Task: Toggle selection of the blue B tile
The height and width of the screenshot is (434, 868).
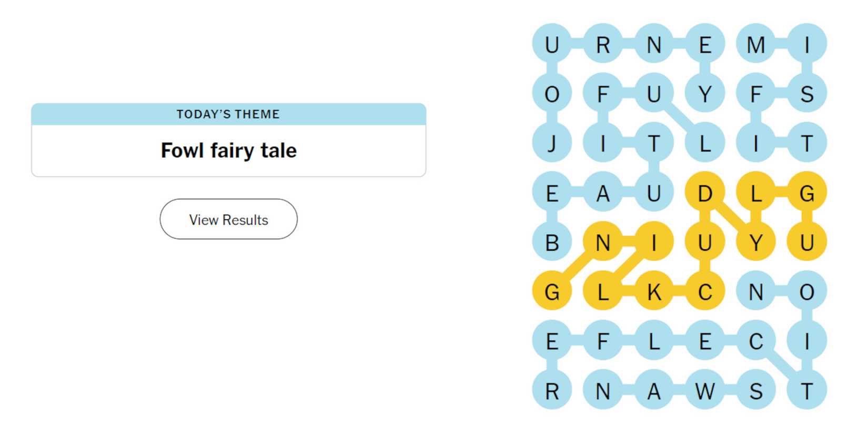Action: click(552, 243)
